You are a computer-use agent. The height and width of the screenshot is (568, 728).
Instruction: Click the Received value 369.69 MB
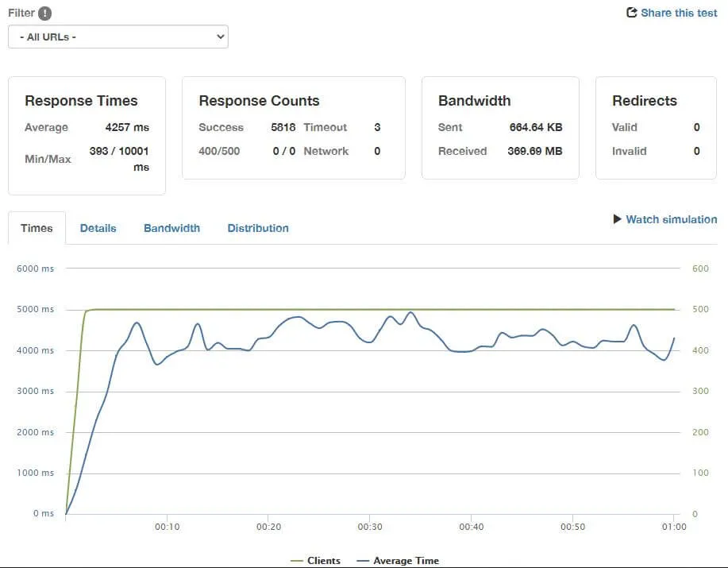535,151
